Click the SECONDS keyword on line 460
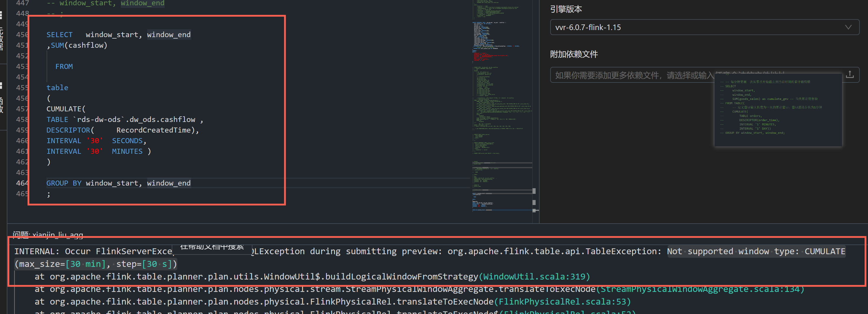This screenshot has width=868, height=314. (127, 141)
